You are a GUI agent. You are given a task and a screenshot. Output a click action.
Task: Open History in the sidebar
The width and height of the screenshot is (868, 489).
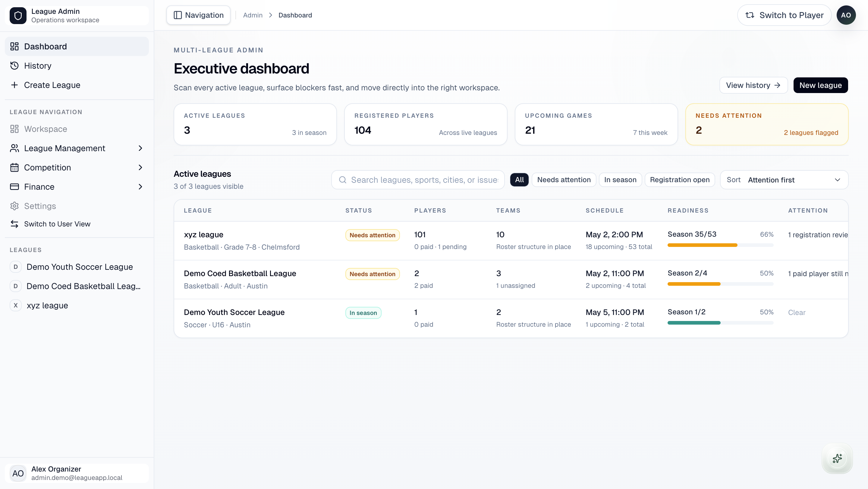tap(77, 66)
